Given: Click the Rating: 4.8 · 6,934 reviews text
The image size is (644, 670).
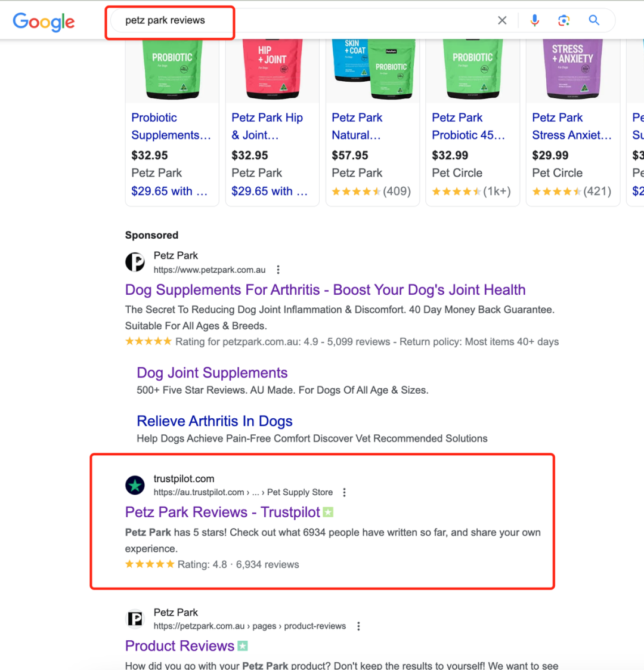Looking at the screenshot, I should tap(239, 564).
